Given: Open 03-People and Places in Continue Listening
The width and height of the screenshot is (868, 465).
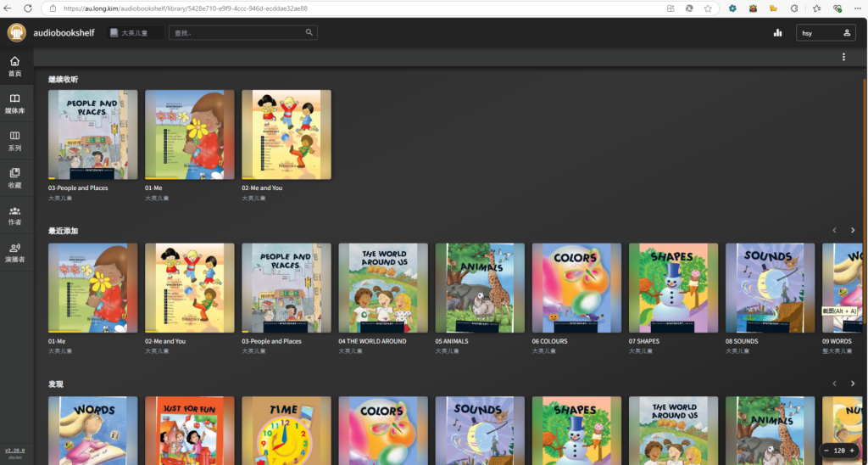Looking at the screenshot, I should pos(93,135).
